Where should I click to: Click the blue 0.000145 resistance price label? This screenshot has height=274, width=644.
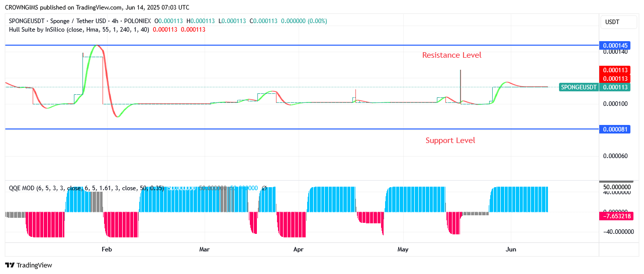pyautogui.click(x=615, y=45)
